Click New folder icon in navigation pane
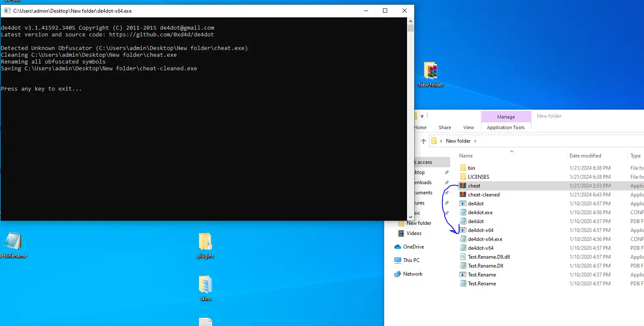644x326 pixels. [x=401, y=223]
